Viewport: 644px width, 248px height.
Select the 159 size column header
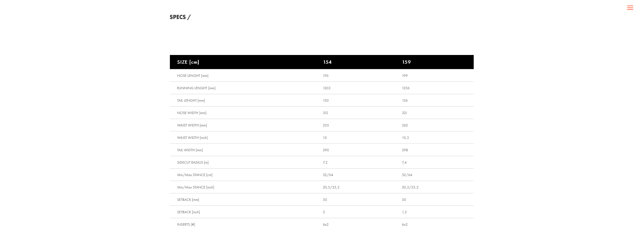(x=406, y=62)
